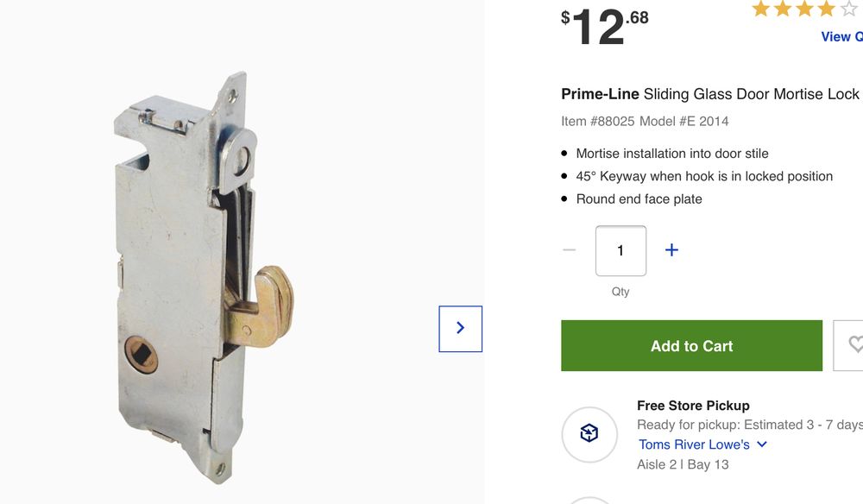Open the View Q&A link

841,36
